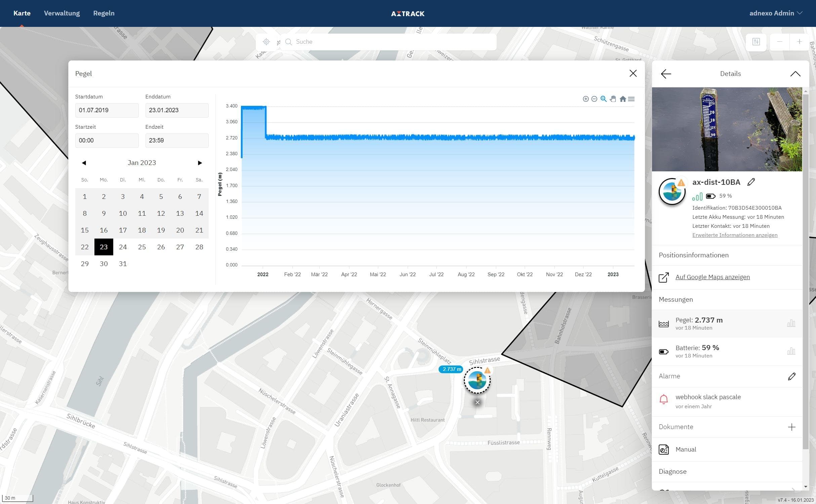816x504 pixels.
Task: Edit the ax-dist-10BA device name
Action: 751,182
